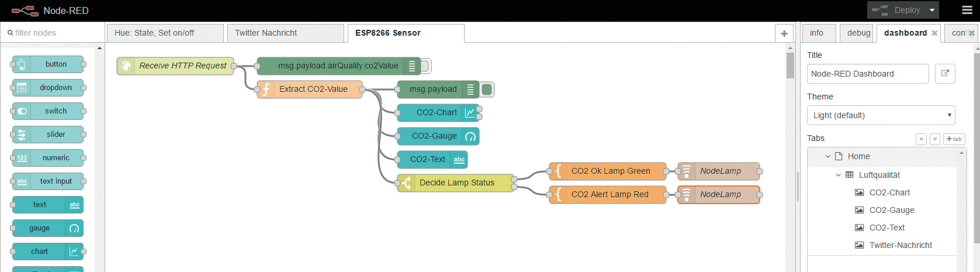Select the switch palette node
980x272 pixels.
(x=48, y=111)
